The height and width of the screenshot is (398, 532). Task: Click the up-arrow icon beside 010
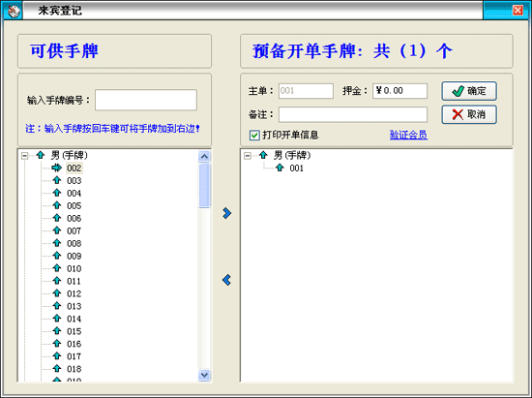pyautogui.click(x=57, y=268)
